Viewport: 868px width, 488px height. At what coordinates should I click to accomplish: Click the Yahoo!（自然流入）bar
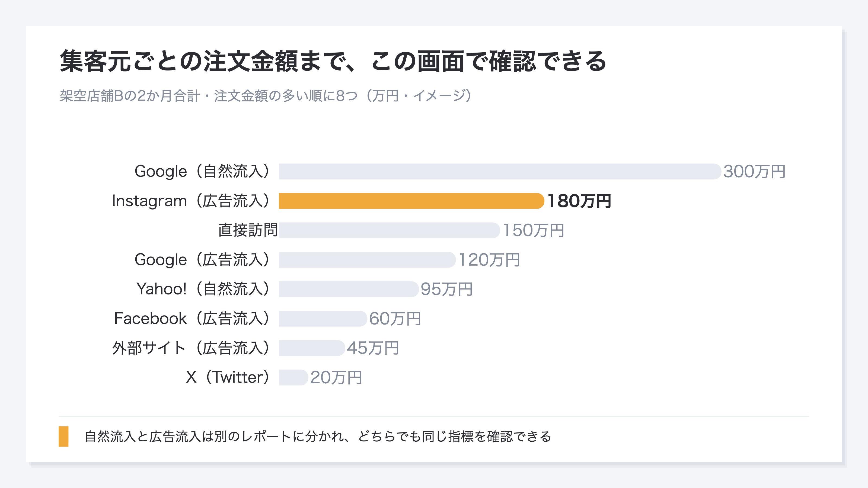[x=349, y=289]
